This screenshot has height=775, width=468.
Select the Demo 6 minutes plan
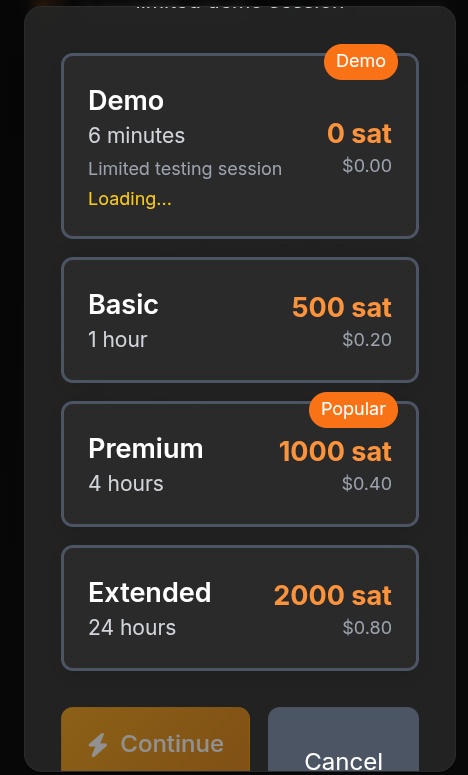pyautogui.click(x=240, y=146)
